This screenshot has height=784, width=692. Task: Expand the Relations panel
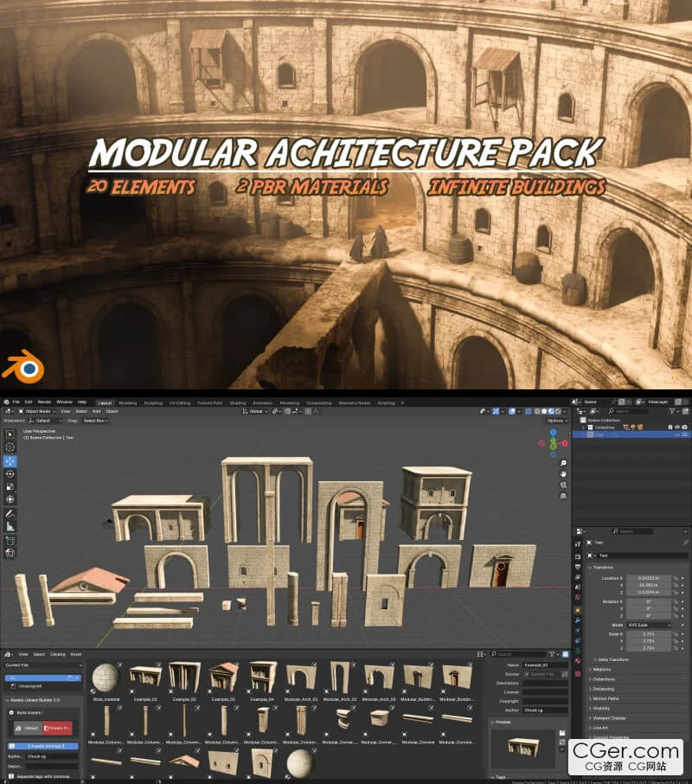(x=601, y=669)
